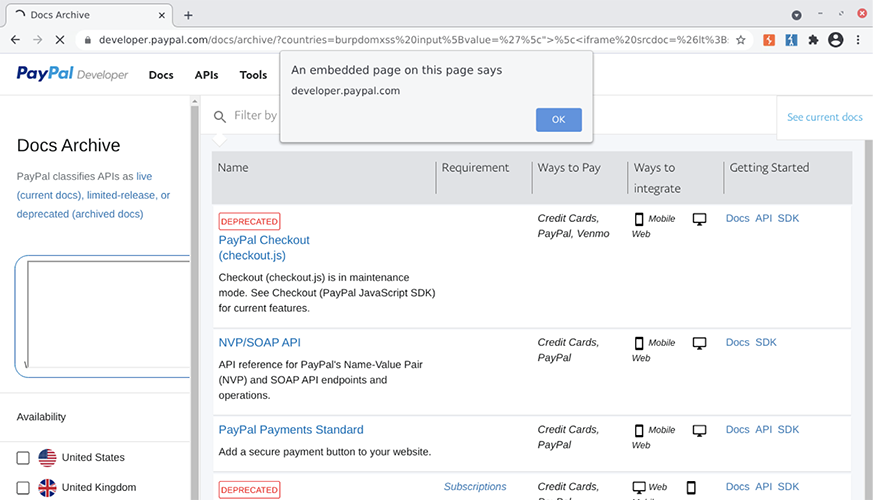Click the Name column header
This screenshot has height=500, width=873.
click(233, 168)
